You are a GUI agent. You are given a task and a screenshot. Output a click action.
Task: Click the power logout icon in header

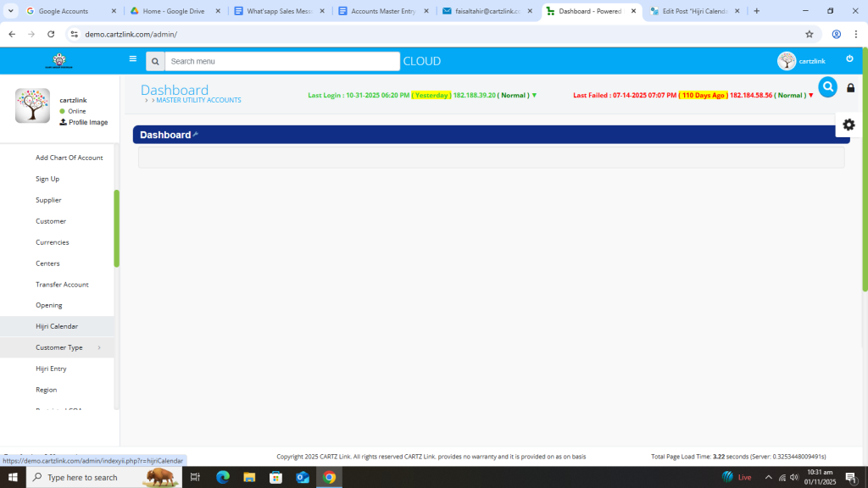coord(849,59)
